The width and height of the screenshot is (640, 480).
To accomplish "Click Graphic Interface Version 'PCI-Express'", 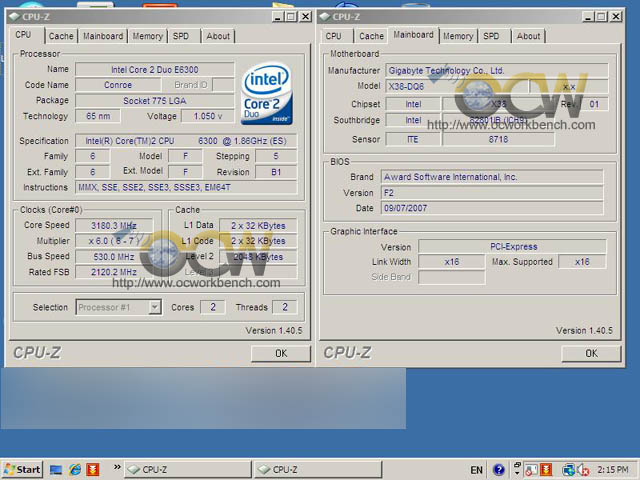I will pyautogui.click(x=513, y=247).
